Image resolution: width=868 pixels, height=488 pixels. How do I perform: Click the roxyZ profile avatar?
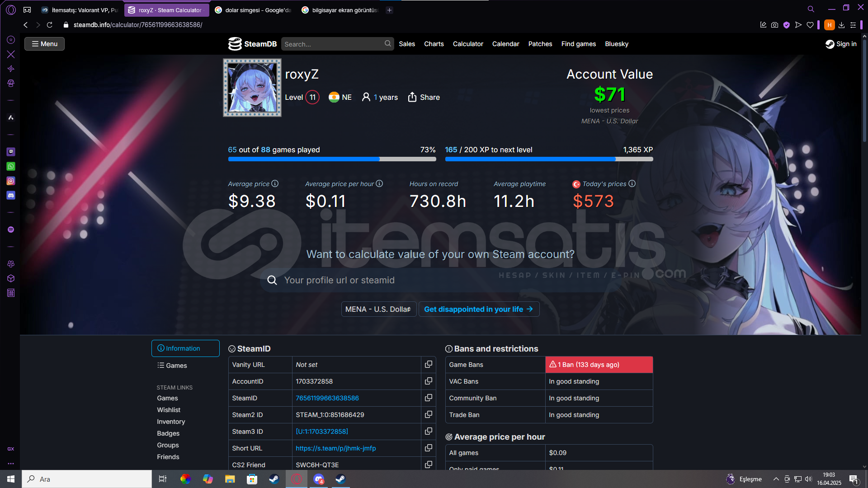point(252,88)
